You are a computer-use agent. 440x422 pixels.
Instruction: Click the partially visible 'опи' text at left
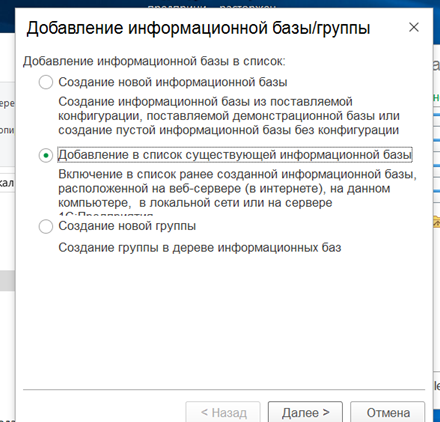[x=7, y=130]
